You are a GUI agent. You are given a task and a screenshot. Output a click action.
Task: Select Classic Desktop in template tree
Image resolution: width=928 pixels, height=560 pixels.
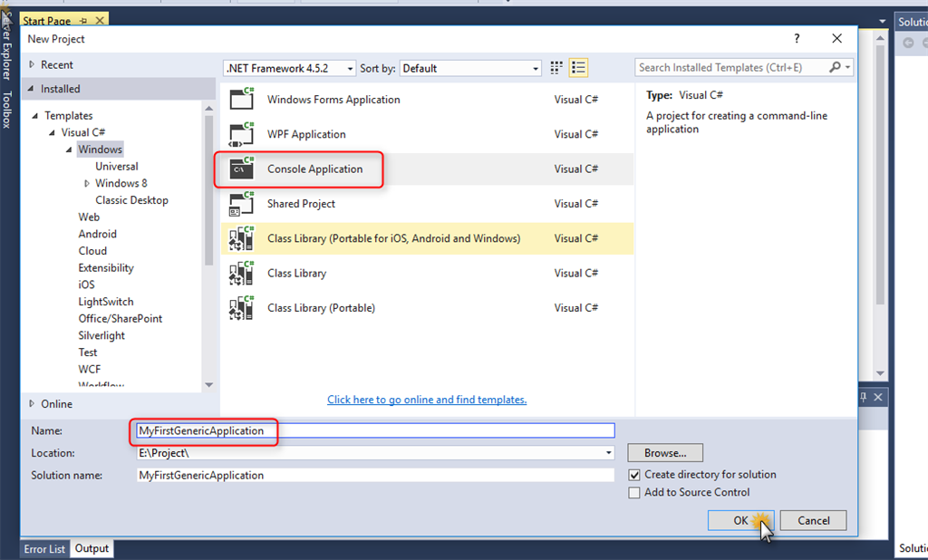[x=132, y=200]
